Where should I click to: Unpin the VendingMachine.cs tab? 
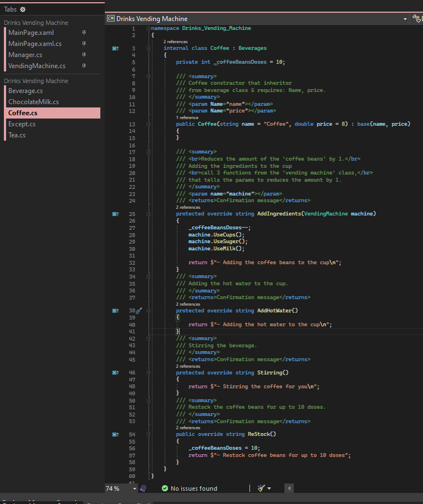84,65
